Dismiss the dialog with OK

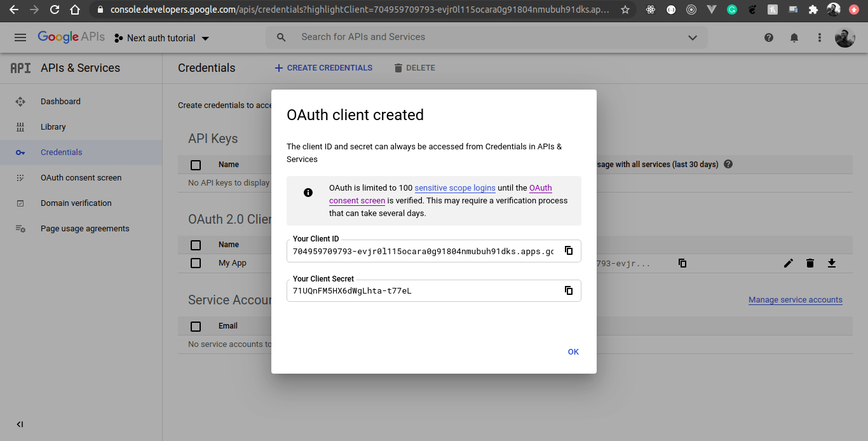[x=573, y=351]
